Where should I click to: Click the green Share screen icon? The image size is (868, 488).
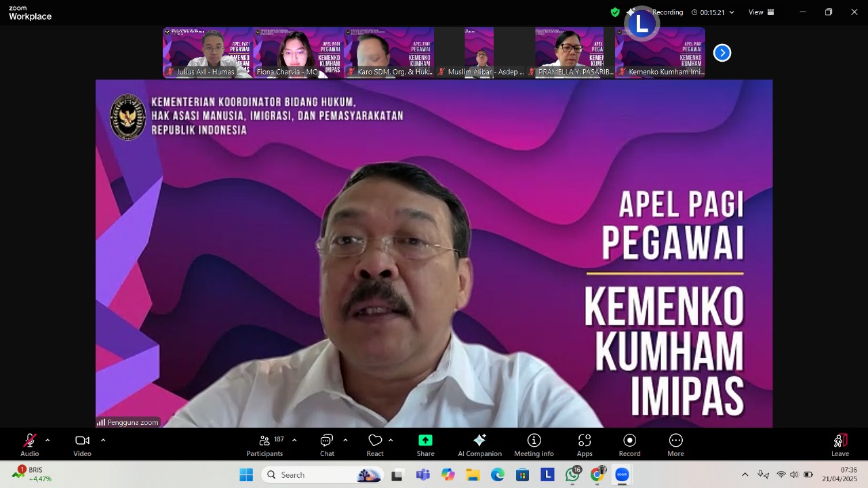[425, 441]
